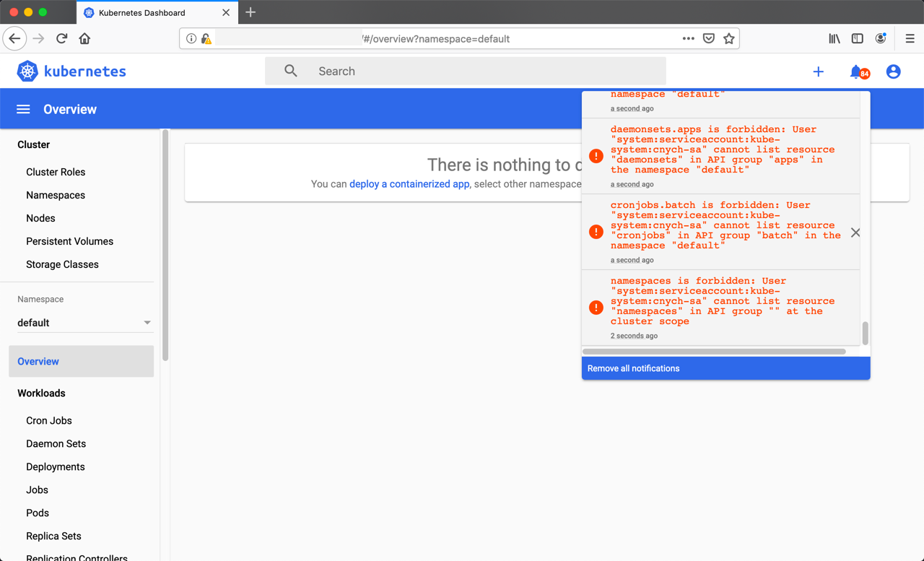The width and height of the screenshot is (924, 561).
Task: Click the browser home icon
Action: [84, 39]
